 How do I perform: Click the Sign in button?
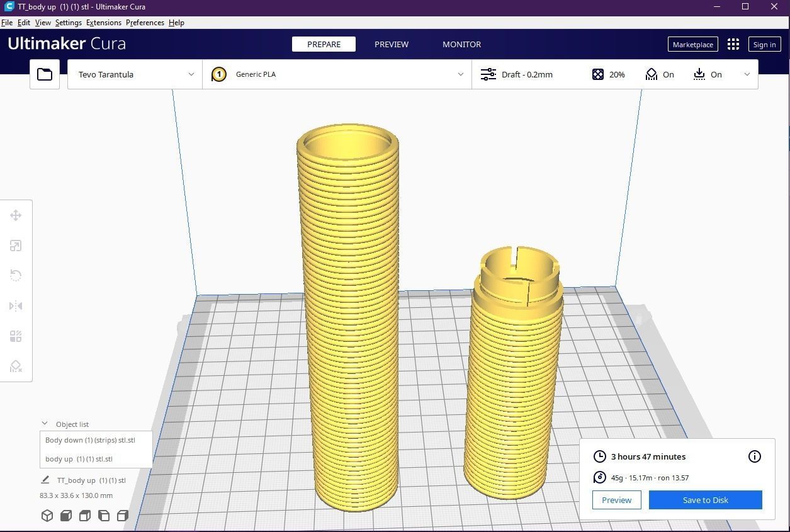click(x=764, y=44)
